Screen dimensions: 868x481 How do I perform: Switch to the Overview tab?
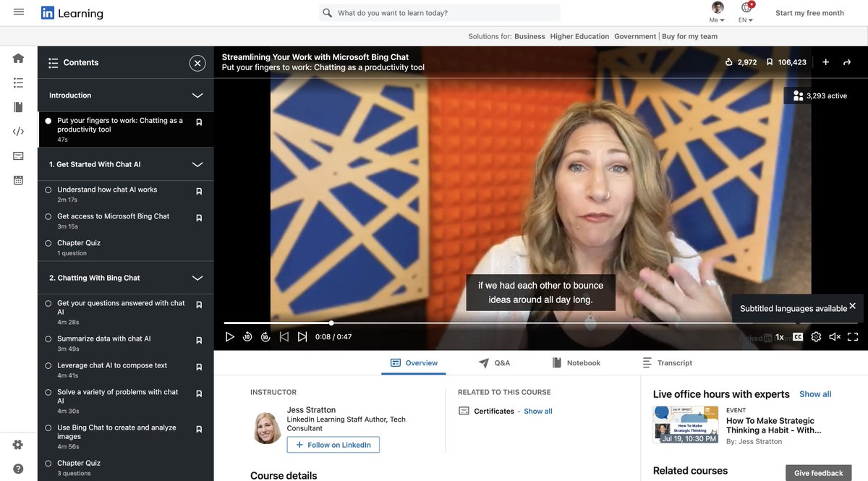click(414, 363)
